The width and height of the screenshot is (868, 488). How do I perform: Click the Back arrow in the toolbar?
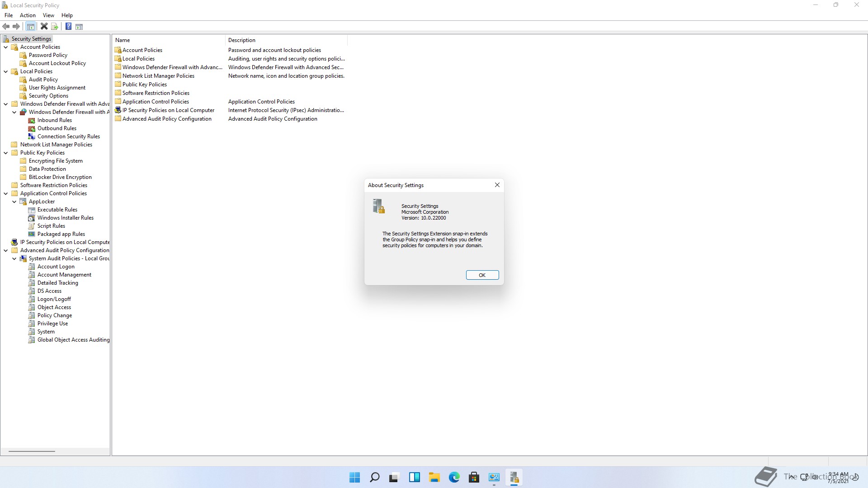click(x=6, y=27)
